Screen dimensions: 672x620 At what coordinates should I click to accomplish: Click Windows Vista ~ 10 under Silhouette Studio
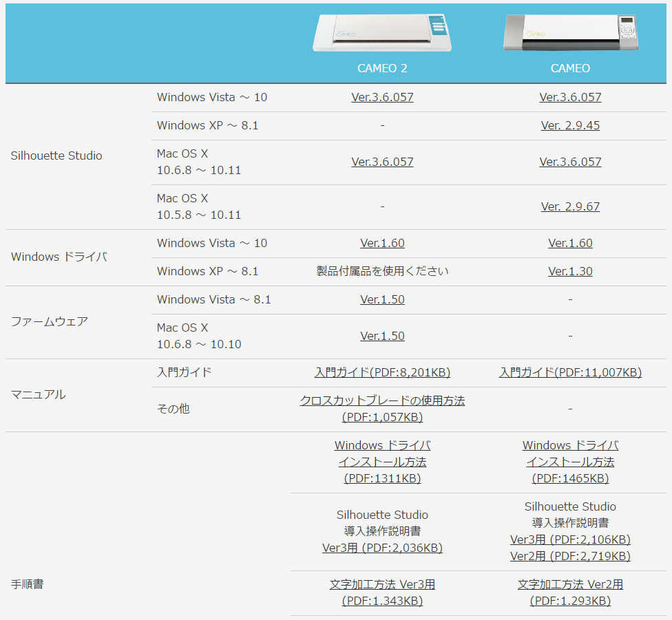211,97
